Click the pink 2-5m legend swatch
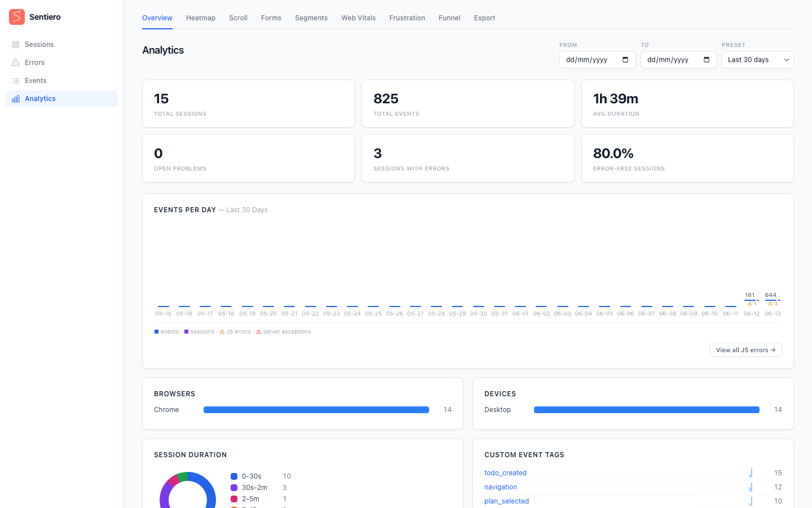812x508 pixels. click(x=234, y=499)
